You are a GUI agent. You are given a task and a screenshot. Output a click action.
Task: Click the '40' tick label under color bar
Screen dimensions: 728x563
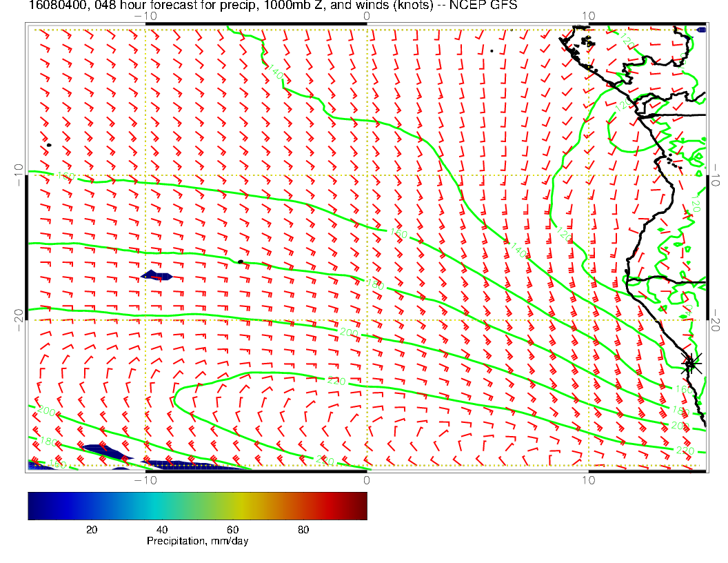[162, 530]
